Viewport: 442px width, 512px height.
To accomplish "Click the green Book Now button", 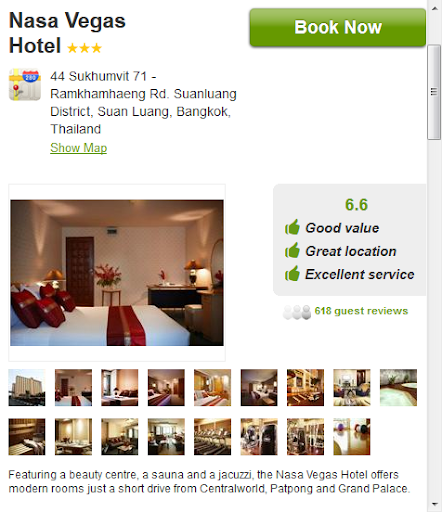I will [338, 27].
